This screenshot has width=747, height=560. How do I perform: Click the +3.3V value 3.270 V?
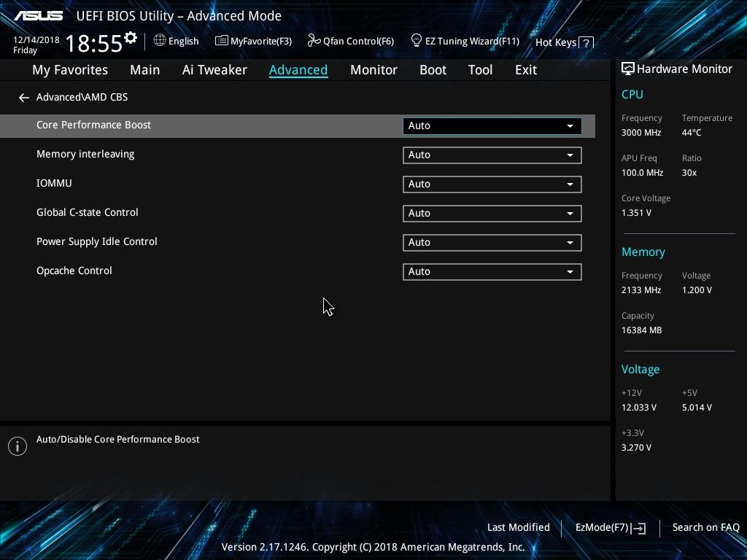coord(636,448)
